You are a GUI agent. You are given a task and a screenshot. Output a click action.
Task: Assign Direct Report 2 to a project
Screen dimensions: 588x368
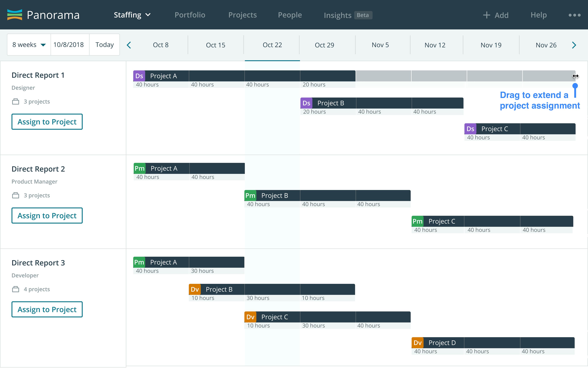point(47,215)
